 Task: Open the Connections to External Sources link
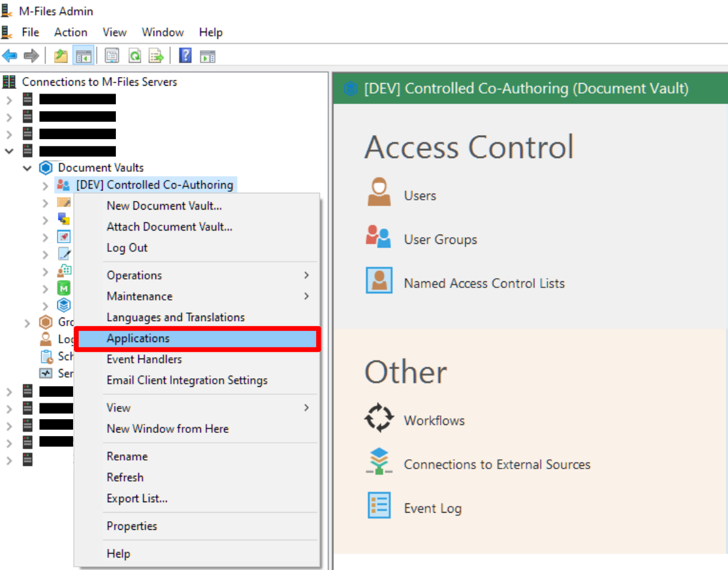point(497,465)
